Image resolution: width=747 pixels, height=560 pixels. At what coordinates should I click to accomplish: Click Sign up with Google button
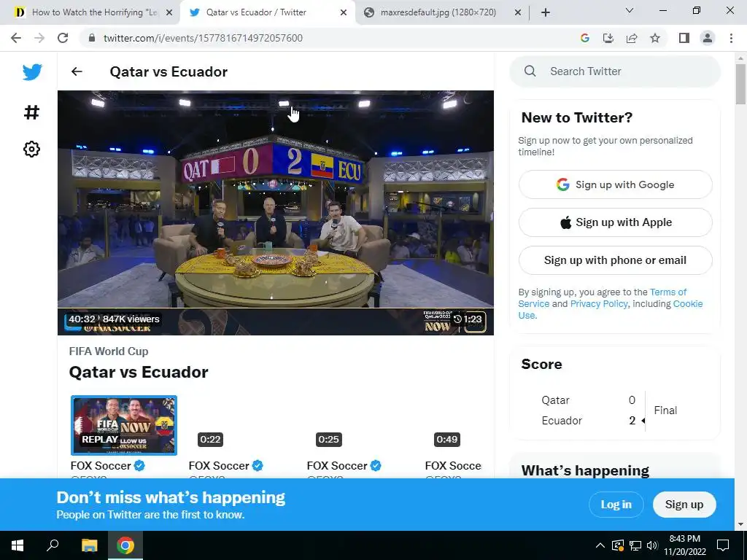616,184
